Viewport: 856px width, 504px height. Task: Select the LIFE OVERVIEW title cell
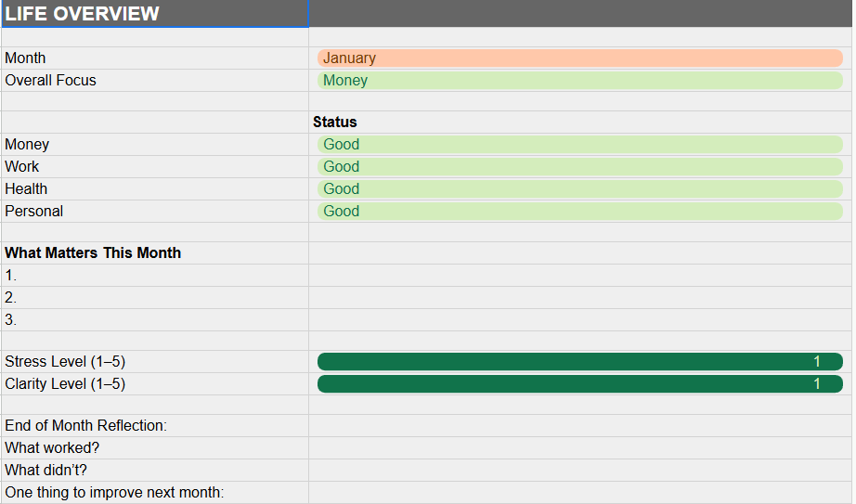coord(154,14)
